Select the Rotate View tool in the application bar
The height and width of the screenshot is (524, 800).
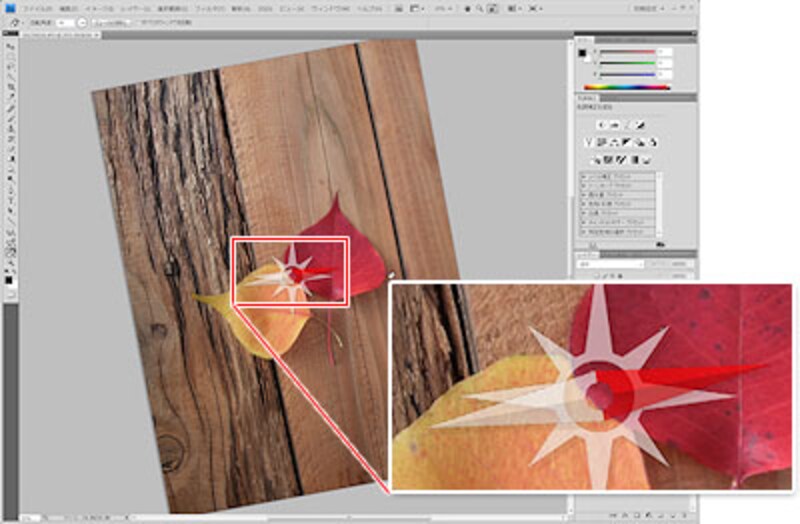(492, 8)
